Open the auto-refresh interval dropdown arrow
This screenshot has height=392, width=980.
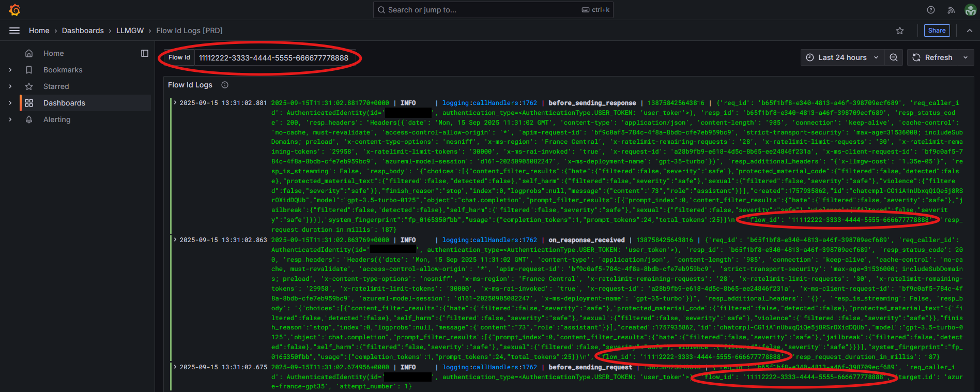coord(966,57)
